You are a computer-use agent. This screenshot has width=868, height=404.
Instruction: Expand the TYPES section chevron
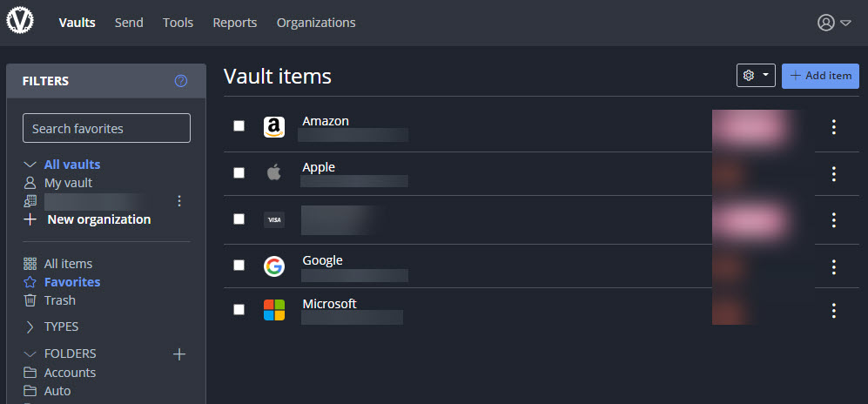(30, 327)
